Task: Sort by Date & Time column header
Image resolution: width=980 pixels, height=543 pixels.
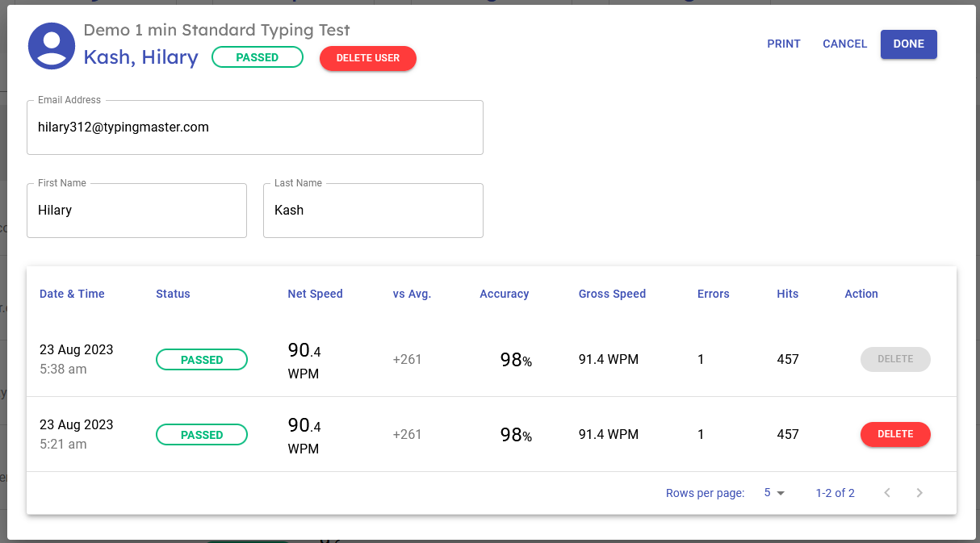Action: tap(72, 294)
